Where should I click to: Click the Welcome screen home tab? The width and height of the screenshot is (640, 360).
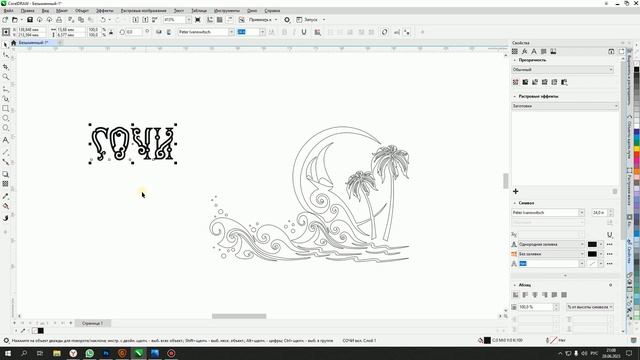[x=13, y=43]
